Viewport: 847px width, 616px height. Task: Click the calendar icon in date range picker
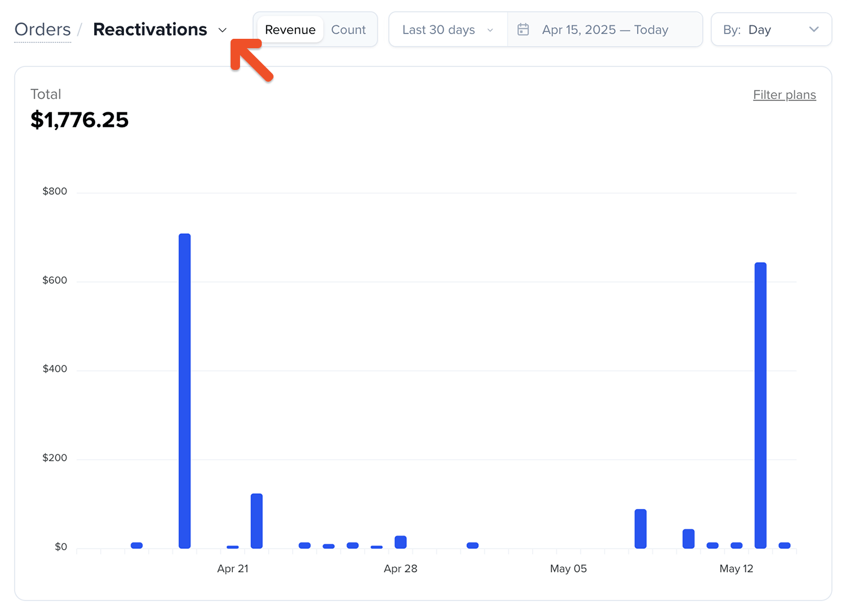(x=523, y=29)
